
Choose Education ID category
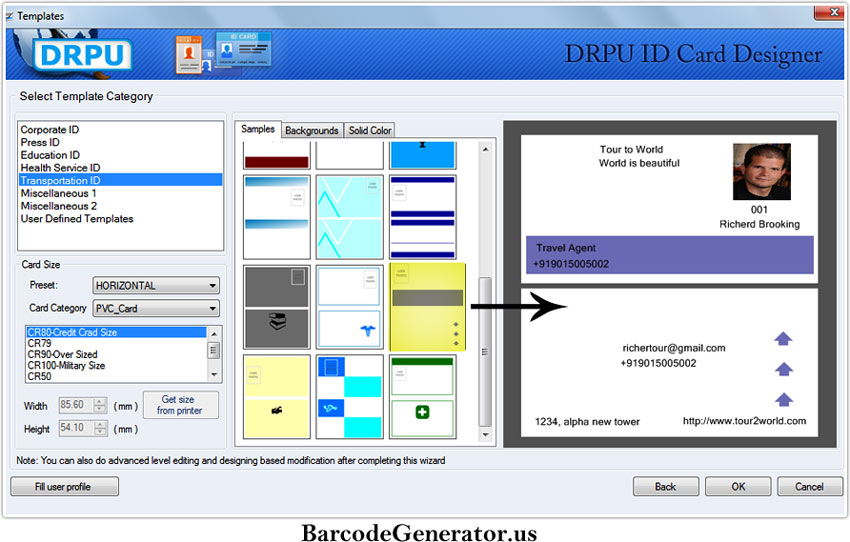click(x=50, y=155)
